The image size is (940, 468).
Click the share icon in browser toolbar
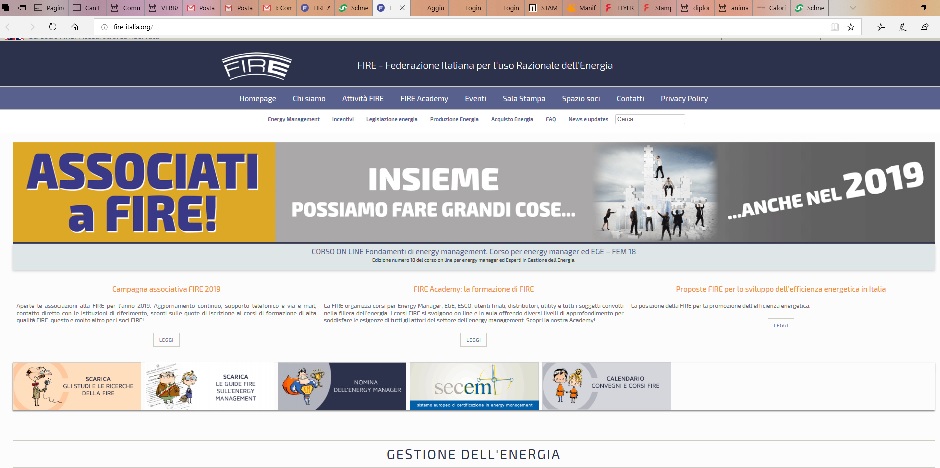pyautogui.click(x=926, y=27)
